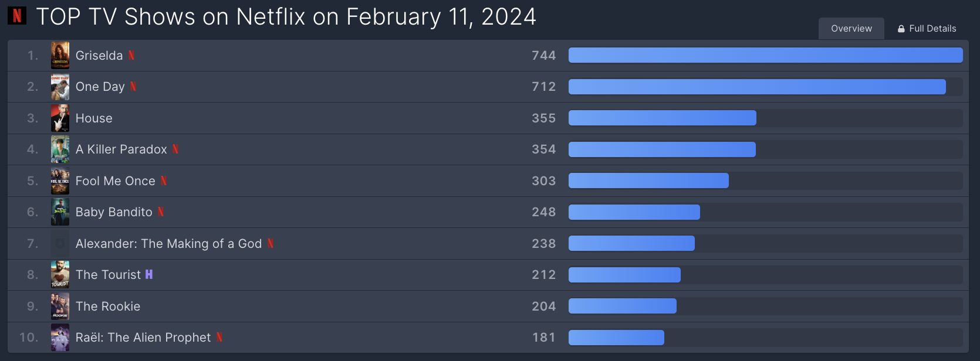The width and height of the screenshot is (980, 361).
Task: Click the Griselda score bar
Action: (765, 55)
